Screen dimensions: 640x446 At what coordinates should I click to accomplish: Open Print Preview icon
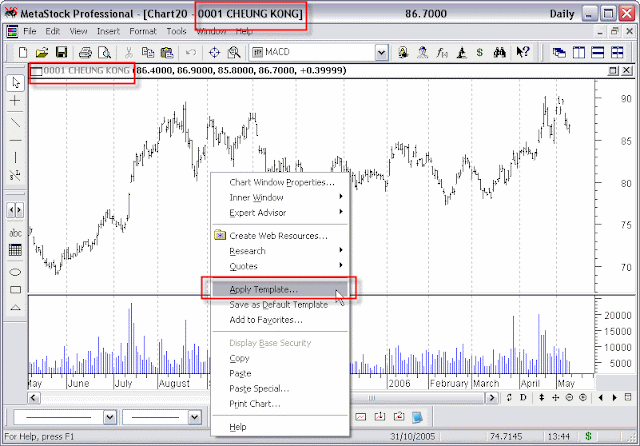[104, 52]
